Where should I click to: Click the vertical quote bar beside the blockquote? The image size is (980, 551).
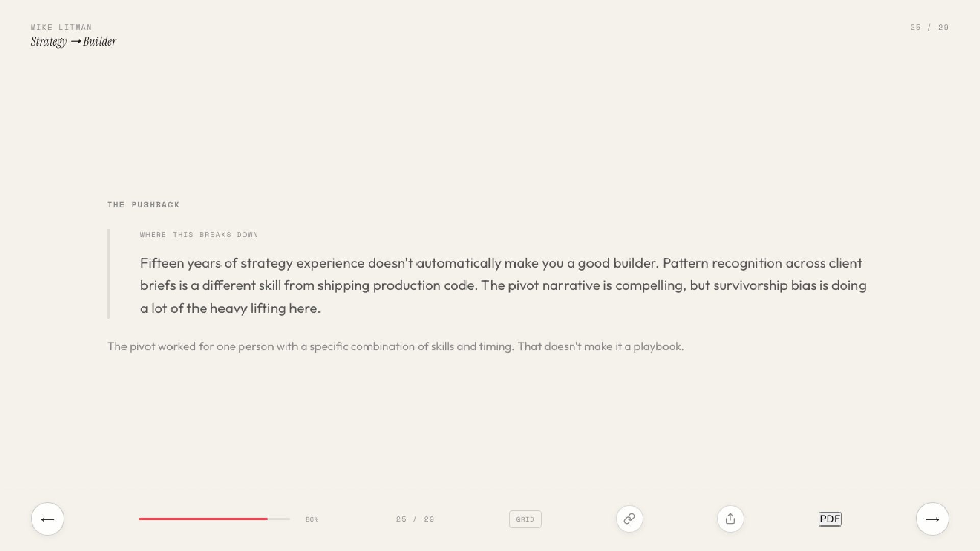pos(108,274)
